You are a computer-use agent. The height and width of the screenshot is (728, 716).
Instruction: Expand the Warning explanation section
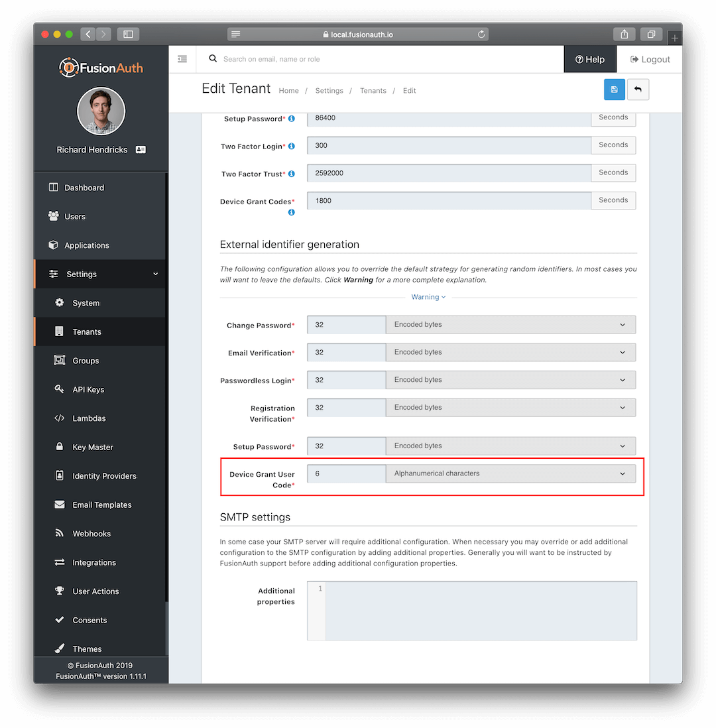(x=428, y=297)
